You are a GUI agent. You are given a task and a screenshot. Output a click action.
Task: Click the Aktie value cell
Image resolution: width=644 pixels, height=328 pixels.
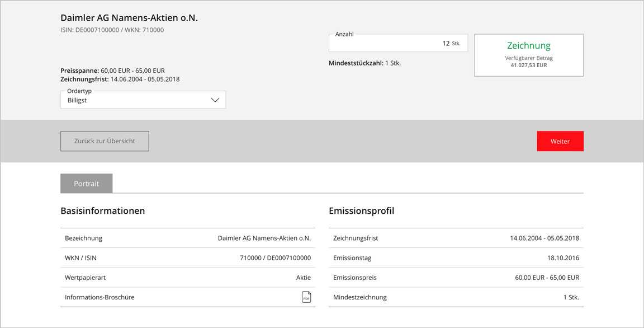(304, 278)
